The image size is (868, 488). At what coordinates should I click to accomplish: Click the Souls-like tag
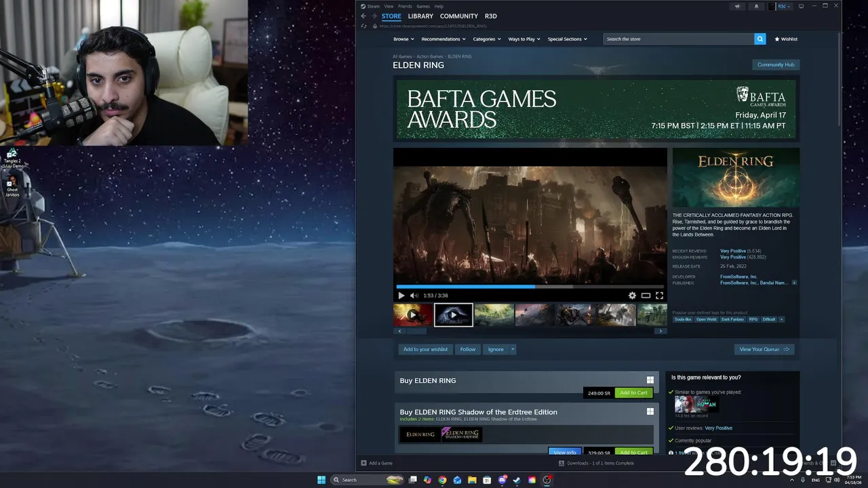[682, 319]
